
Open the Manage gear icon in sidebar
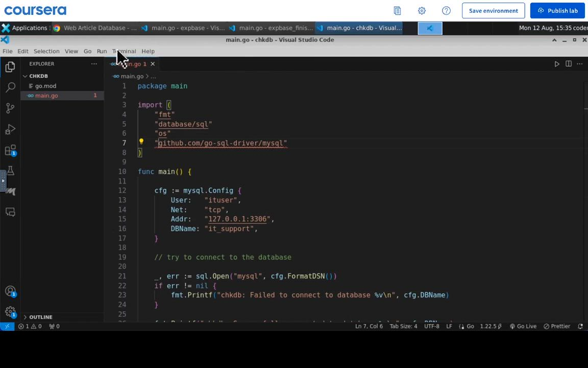10,312
